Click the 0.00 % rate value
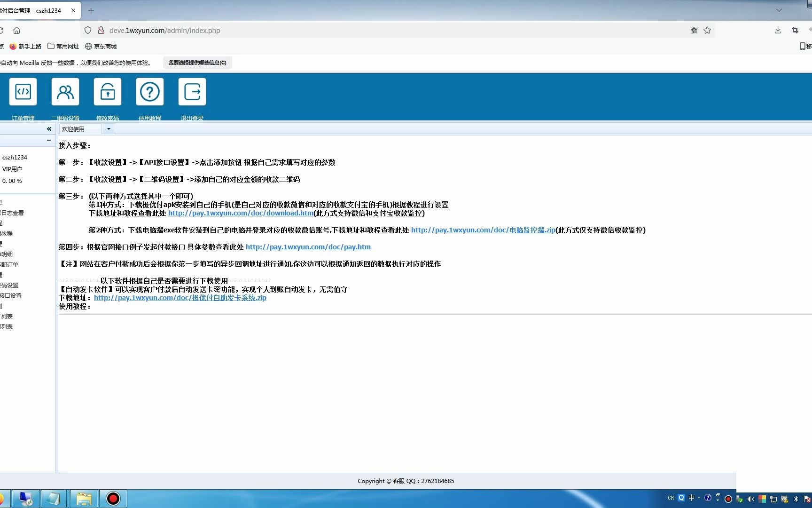 pos(12,181)
